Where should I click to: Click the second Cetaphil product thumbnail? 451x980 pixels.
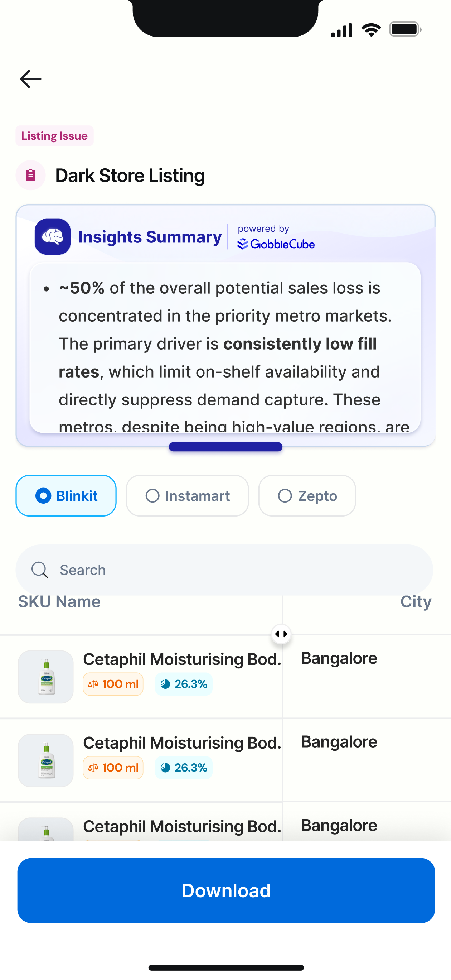tap(45, 760)
